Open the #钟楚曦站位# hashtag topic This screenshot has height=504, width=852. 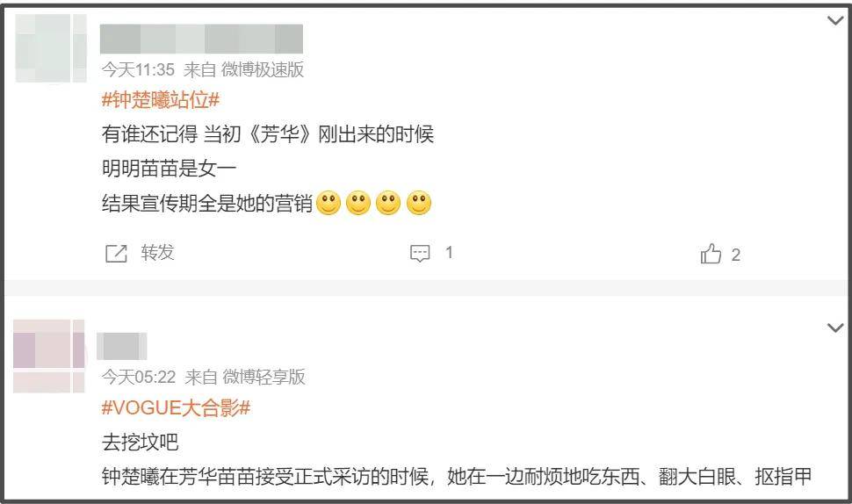click(161, 100)
